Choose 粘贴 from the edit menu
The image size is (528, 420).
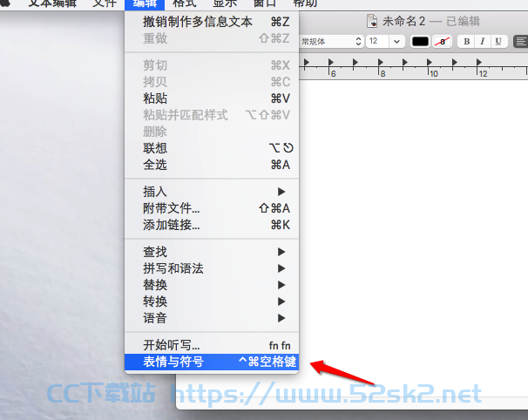(212, 98)
